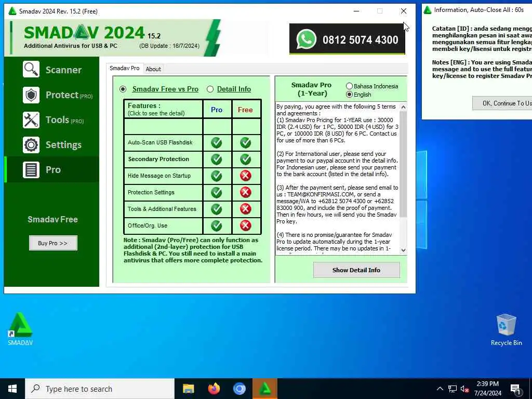The height and width of the screenshot is (399, 532).
Task: Click Free checkmark for Secondary Protection
Action: (245, 159)
